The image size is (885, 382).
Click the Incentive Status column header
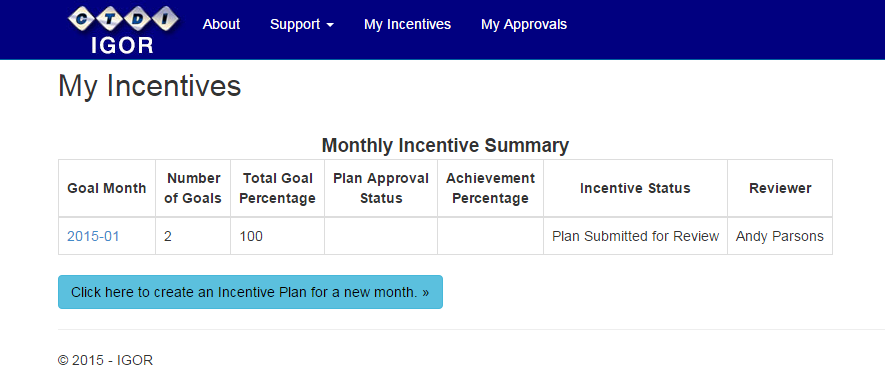click(x=635, y=188)
